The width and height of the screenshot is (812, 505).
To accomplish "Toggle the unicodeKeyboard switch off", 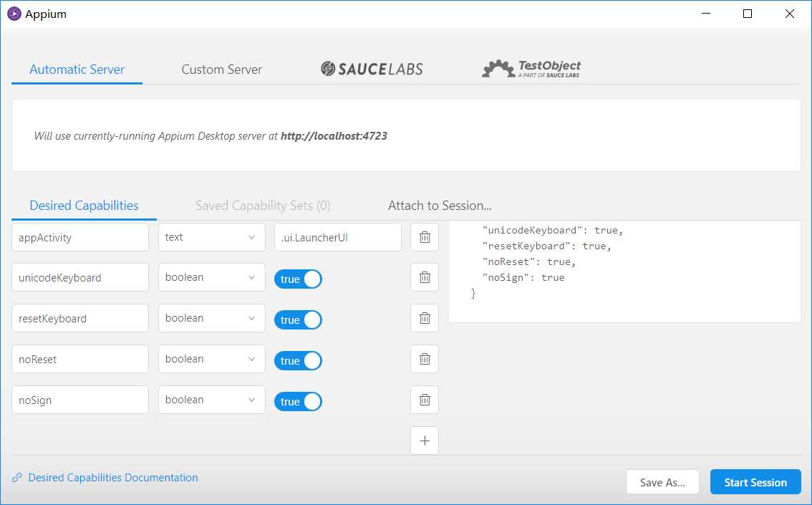I will (x=299, y=279).
